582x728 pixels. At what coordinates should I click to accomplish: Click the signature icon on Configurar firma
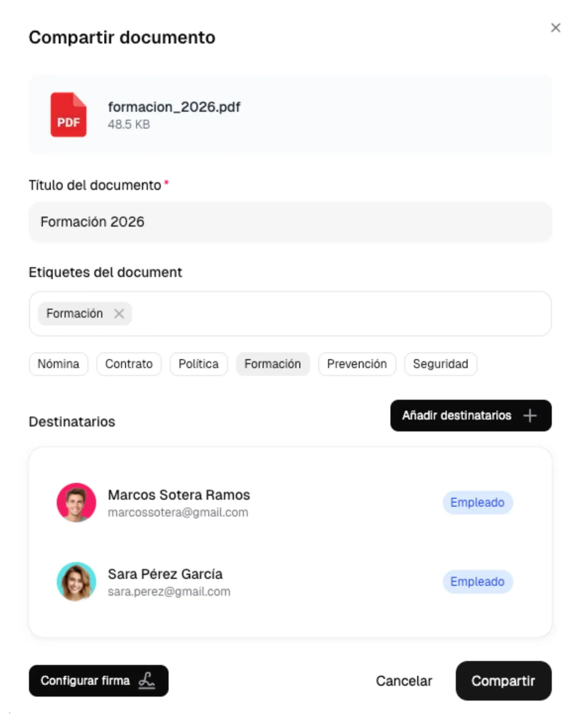(x=147, y=680)
